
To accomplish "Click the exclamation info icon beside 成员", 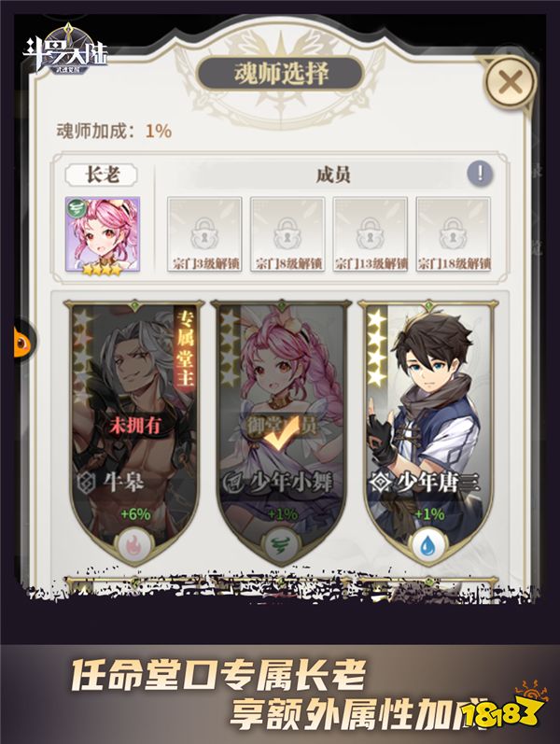I will pos(480,174).
